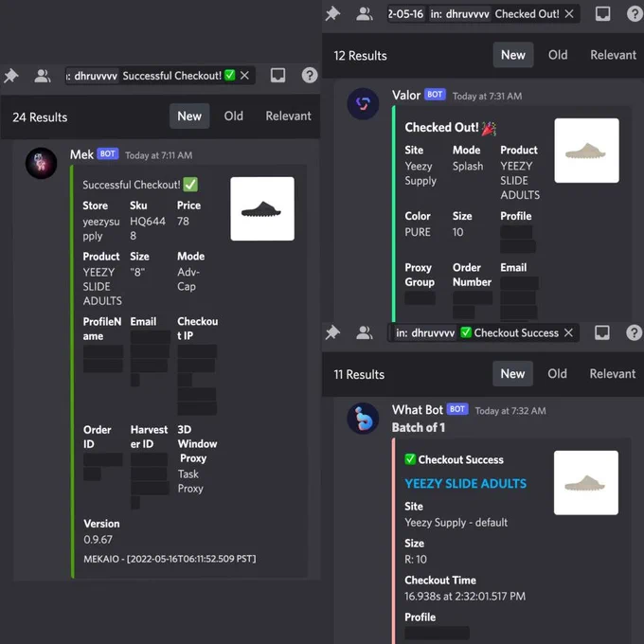Open Mek bot avatar

tap(41, 163)
